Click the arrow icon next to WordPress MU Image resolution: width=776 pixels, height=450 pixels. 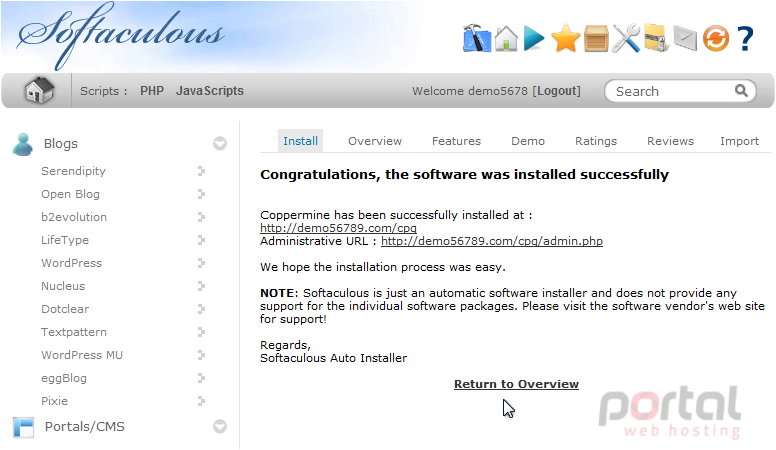tap(201, 355)
